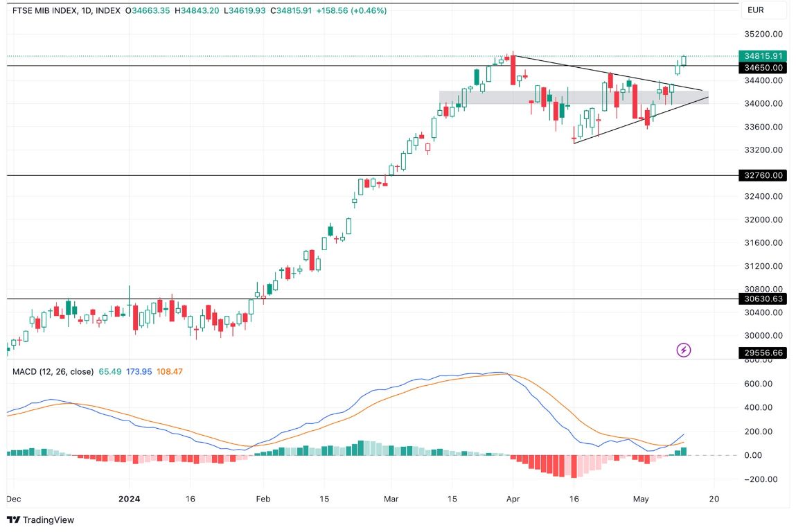Viewport: 796px width, 532px height.
Task: Click the purple lightning instant trading icon
Action: point(683,351)
